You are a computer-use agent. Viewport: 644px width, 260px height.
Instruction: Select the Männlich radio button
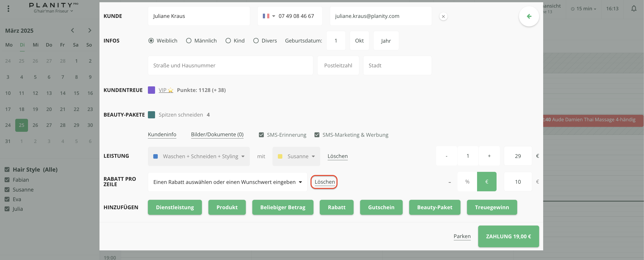(189, 41)
